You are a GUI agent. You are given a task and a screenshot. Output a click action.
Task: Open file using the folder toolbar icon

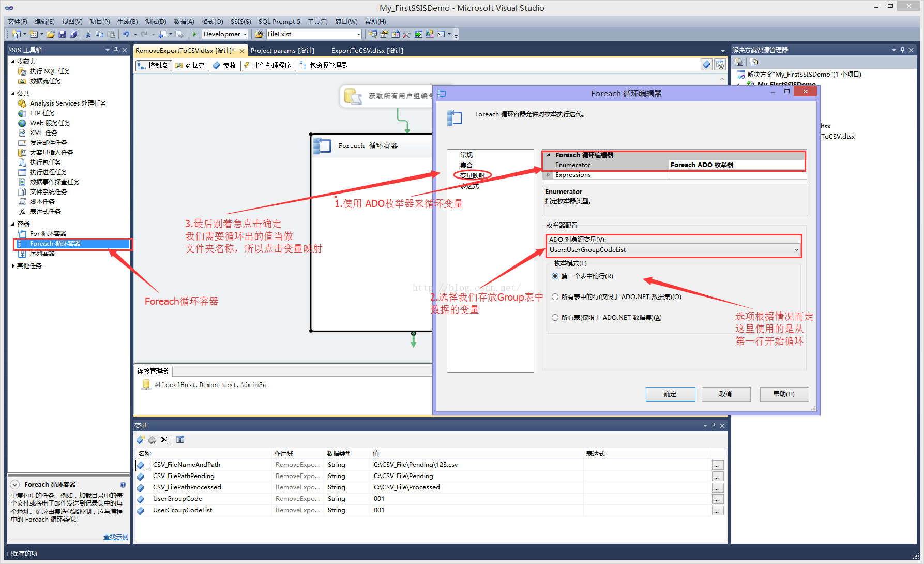[51, 34]
